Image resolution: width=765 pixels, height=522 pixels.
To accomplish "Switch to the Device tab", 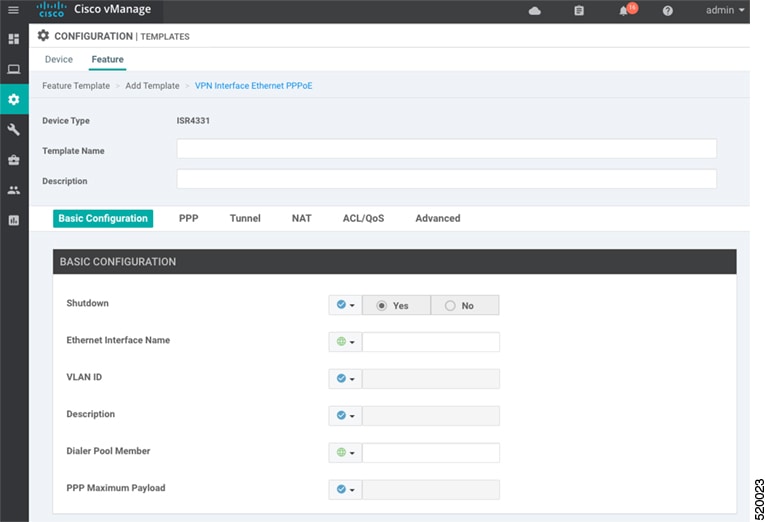I will [59, 60].
